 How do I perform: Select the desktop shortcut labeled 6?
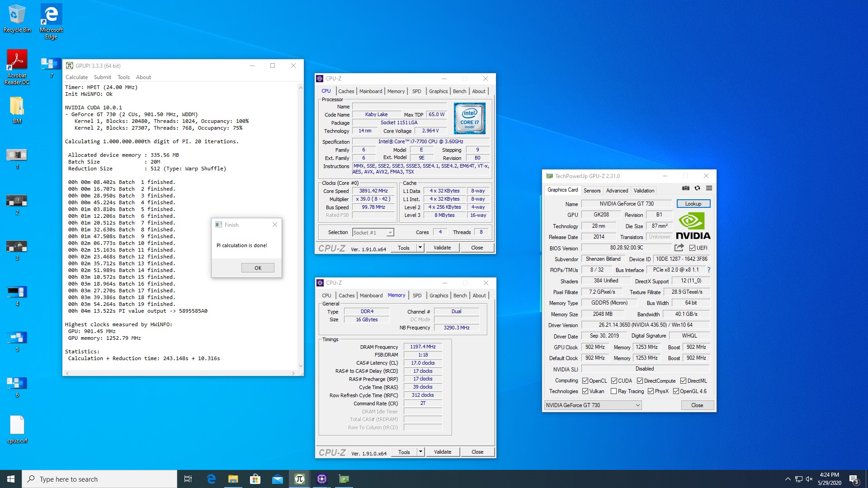pyautogui.click(x=17, y=387)
